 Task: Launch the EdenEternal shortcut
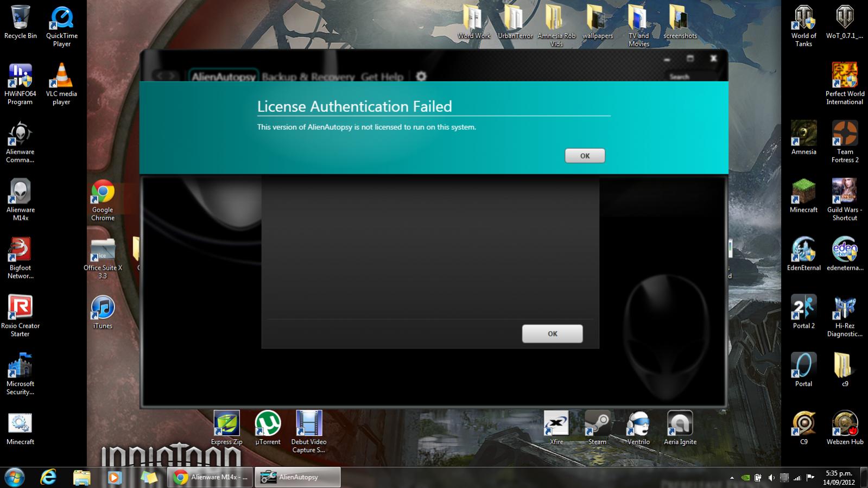803,255
